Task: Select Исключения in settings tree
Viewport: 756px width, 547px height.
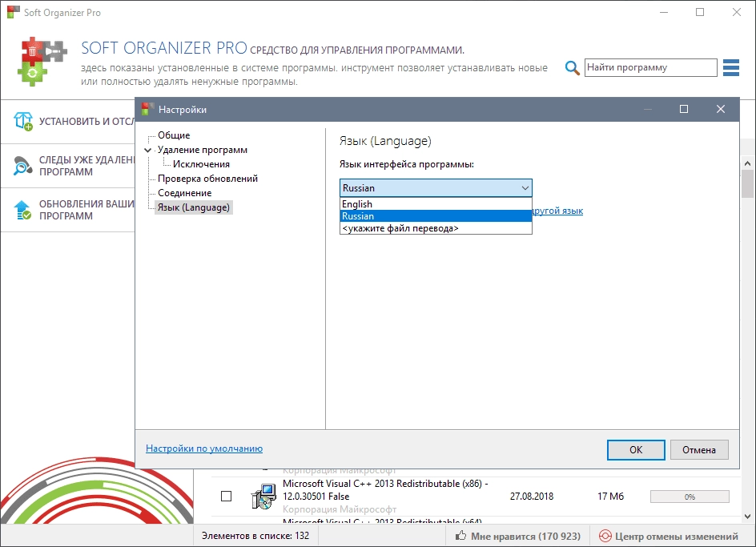Action: click(x=201, y=164)
